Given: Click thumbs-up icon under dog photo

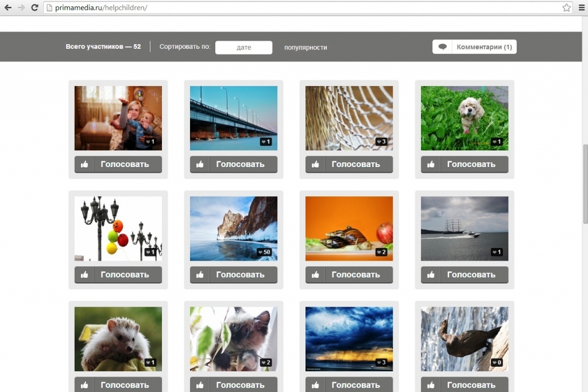Looking at the screenshot, I should (x=431, y=164).
